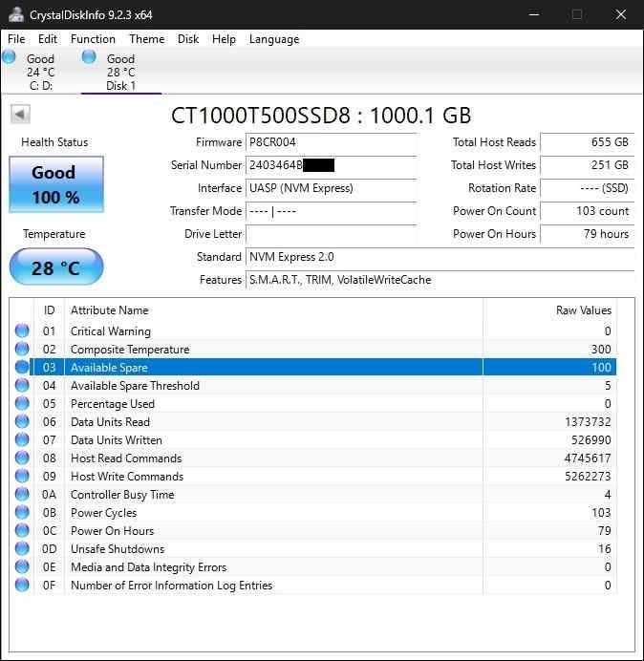Click the blue orb beside Host Write Commands
The width and height of the screenshot is (644, 661).
(x=22, y=476)
